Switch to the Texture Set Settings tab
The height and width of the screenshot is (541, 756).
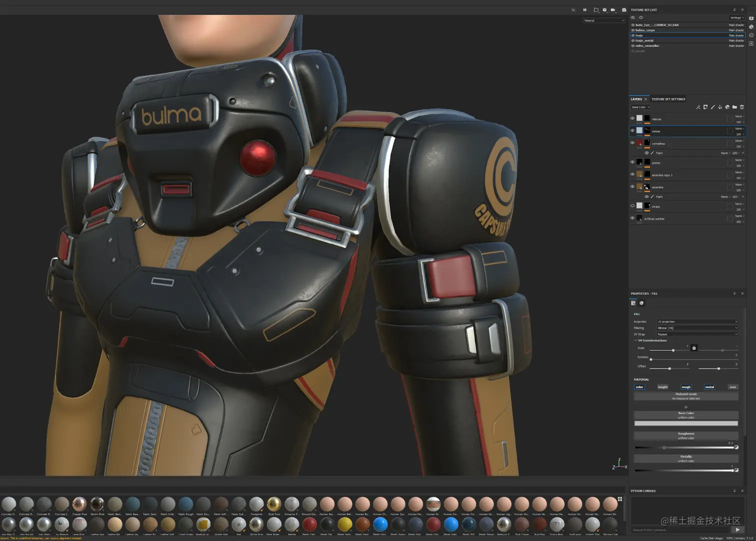coord(668,99)
